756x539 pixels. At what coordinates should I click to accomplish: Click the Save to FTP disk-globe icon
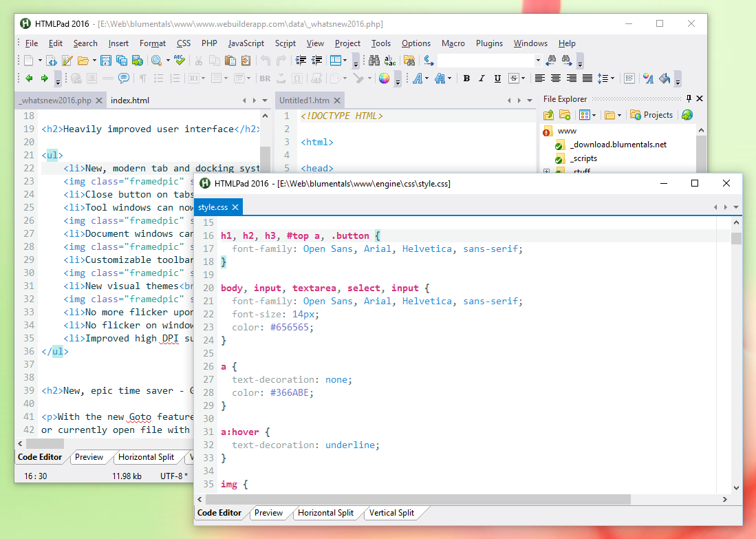click(x=138, y=61)
